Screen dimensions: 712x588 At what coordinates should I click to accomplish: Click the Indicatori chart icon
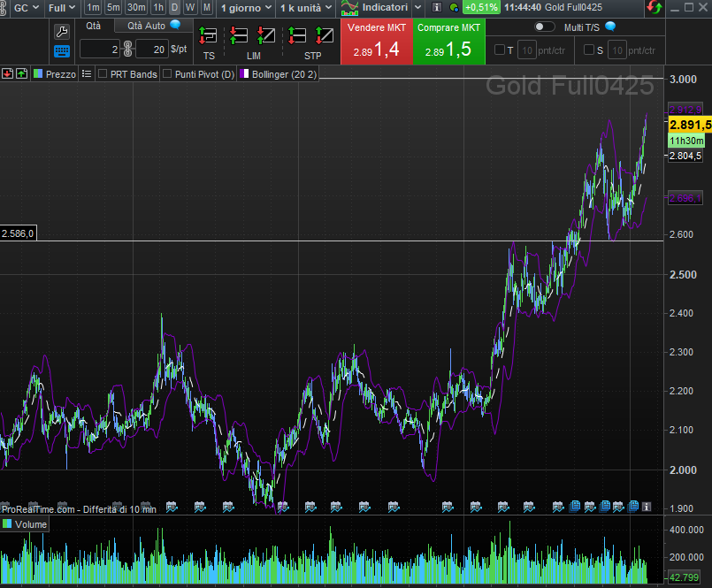350,8
